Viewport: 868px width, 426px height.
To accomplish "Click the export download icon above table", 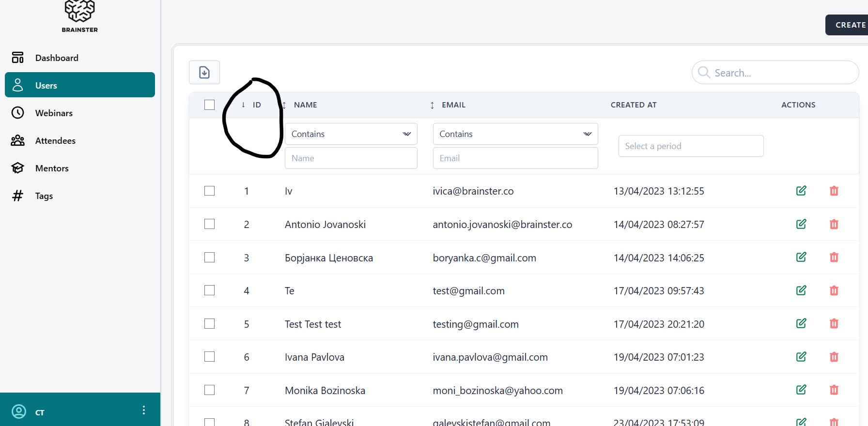I will [204, 73].
